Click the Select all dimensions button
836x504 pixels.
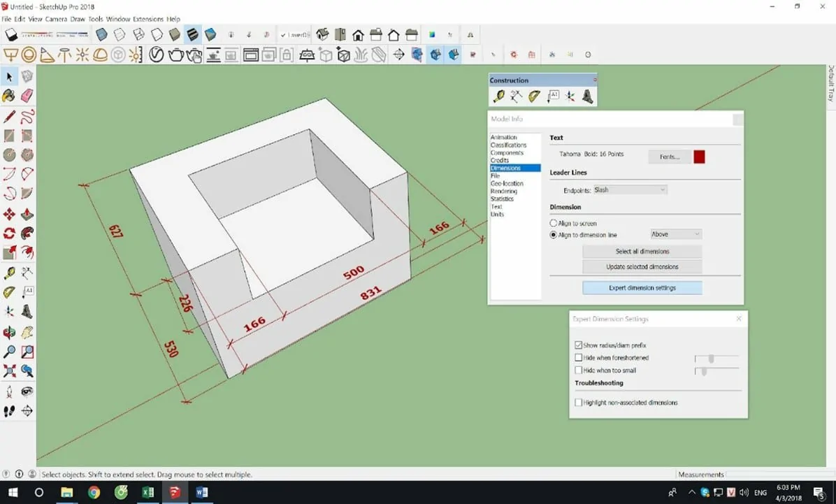(x=641, y=251)
